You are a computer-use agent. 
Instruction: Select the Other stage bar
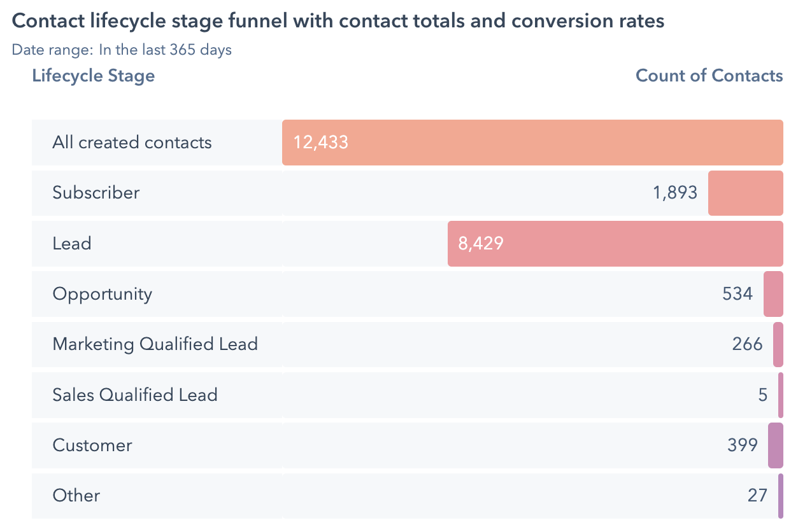coord(781,496)
